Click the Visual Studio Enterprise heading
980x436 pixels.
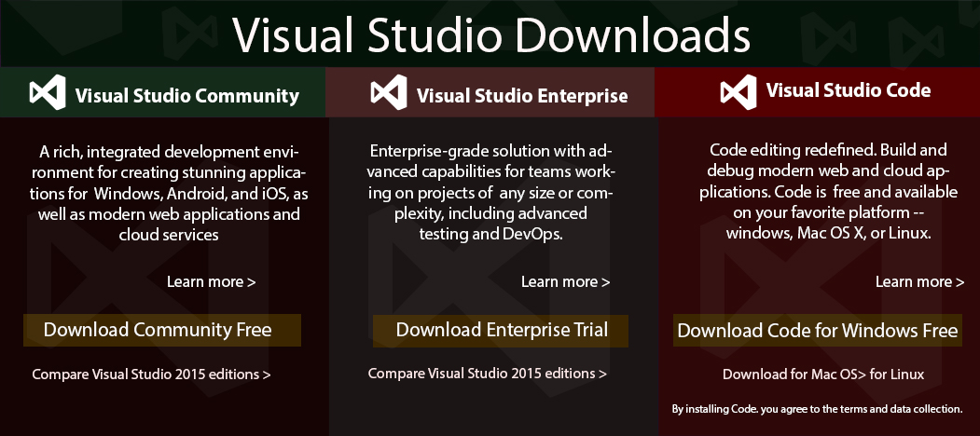pos(522,96)
